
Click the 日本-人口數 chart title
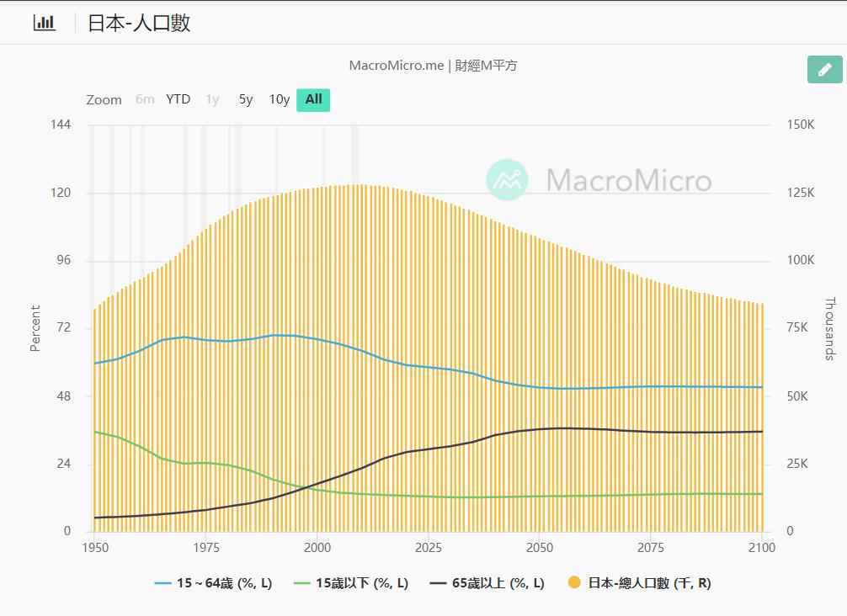pyautogui.click(x=139, y=23)
